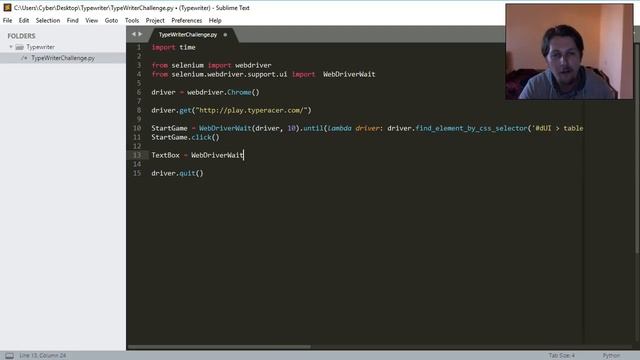Open the Tools menu
Viewport: 640px width, 360px height.
(x=132, y=20)
